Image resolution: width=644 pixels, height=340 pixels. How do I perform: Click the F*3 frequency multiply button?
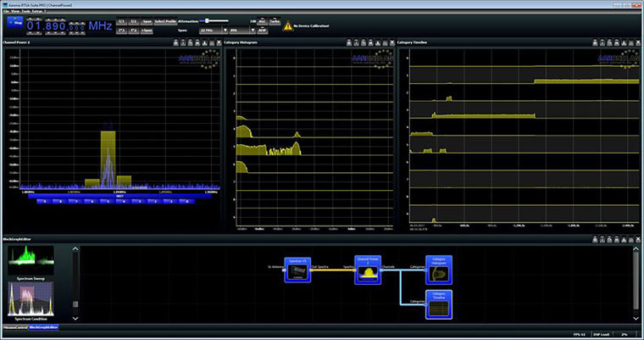point(121,31)
